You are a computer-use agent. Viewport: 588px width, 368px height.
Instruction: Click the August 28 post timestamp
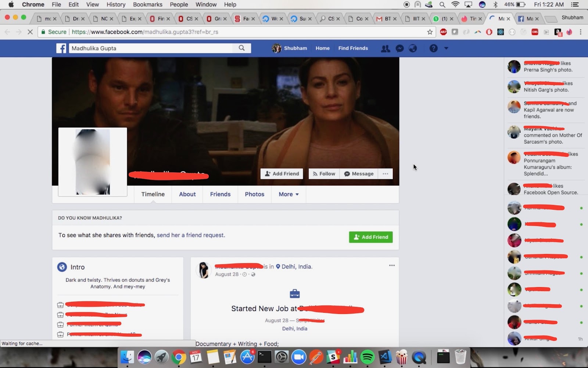coord(227,274)
